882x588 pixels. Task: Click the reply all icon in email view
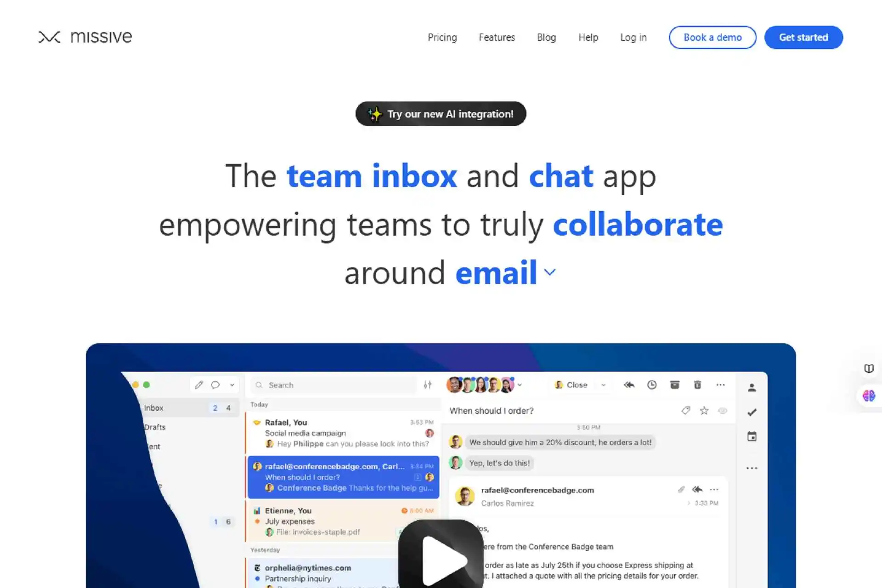(628, 384)
